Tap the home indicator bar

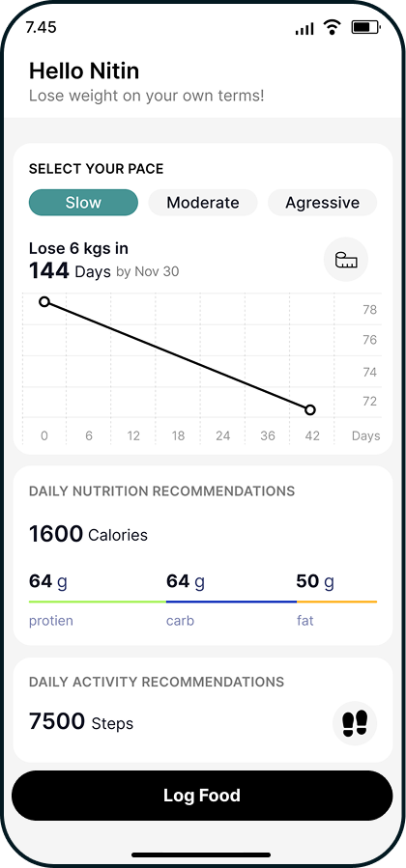[201, 854]
